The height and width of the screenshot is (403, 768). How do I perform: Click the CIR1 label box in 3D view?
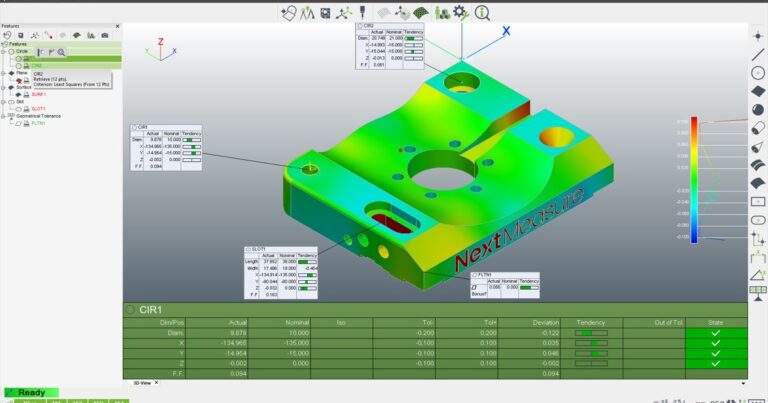166,147
